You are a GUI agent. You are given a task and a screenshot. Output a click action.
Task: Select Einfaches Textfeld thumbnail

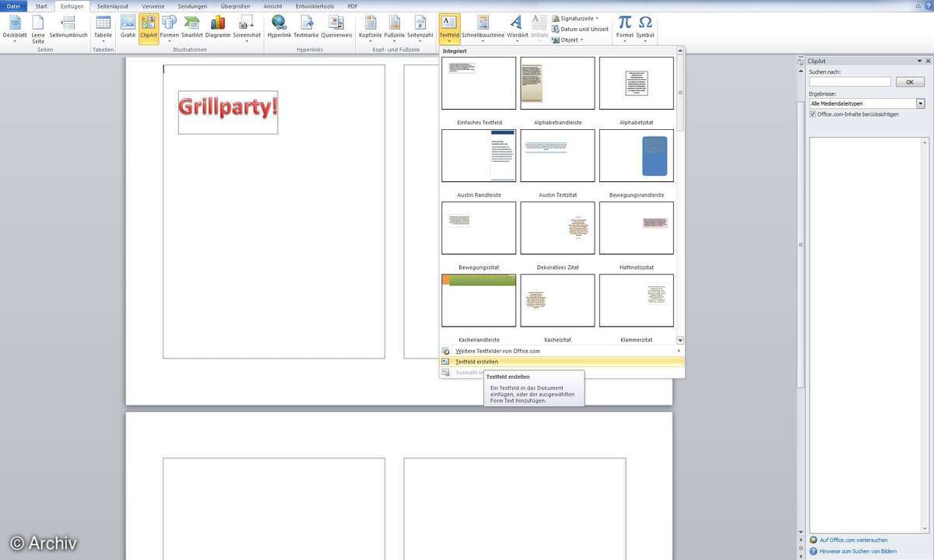[x=479, y=83]
